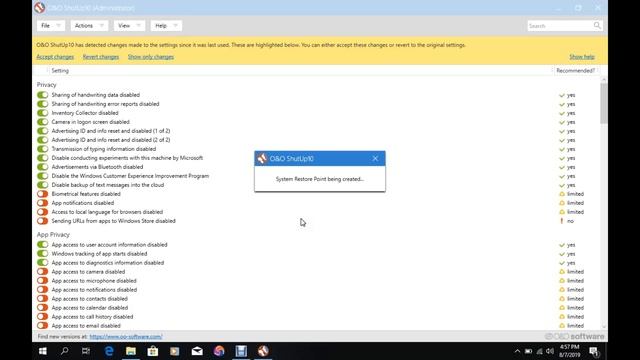Show hidden system tray icons
640x360 pixels.
pos(517,351)
